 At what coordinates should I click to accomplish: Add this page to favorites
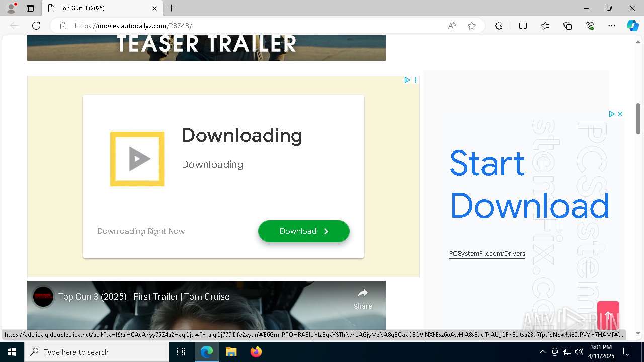click(472, 26)
